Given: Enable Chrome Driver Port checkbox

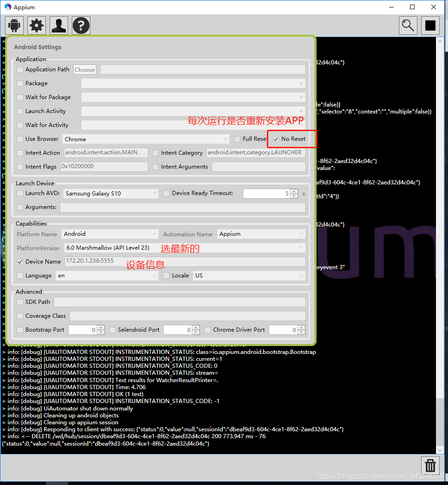Looking at the screenshot, I should tap(208, 330).
